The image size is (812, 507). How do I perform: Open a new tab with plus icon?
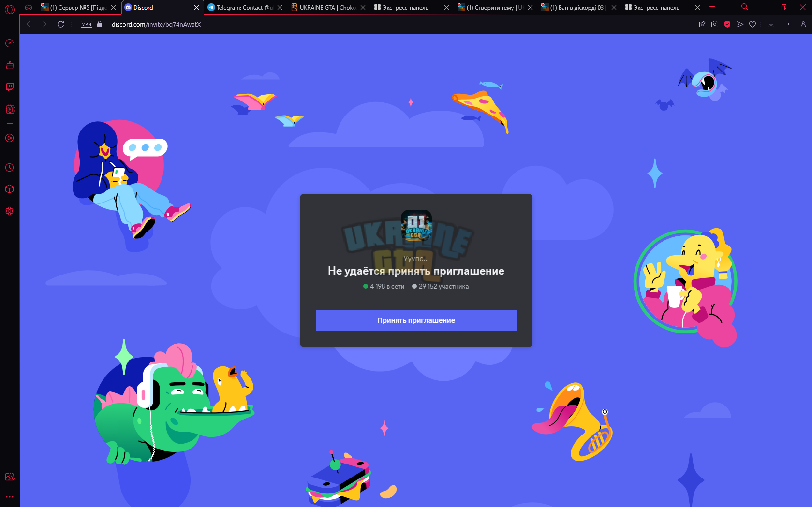tap(712, 7)
